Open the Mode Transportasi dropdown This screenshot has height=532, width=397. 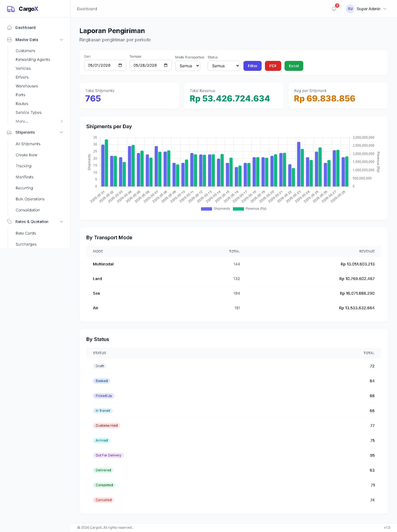click(187, 66)
